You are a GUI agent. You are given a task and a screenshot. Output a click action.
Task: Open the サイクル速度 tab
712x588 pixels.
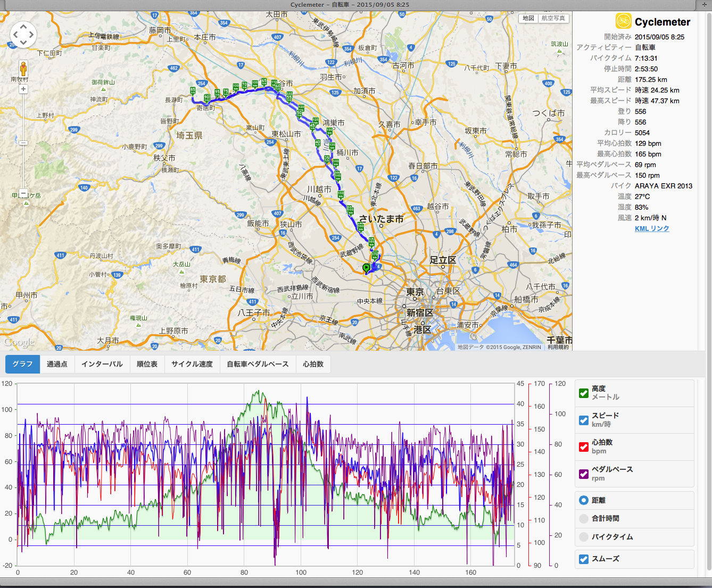[192, 364]
